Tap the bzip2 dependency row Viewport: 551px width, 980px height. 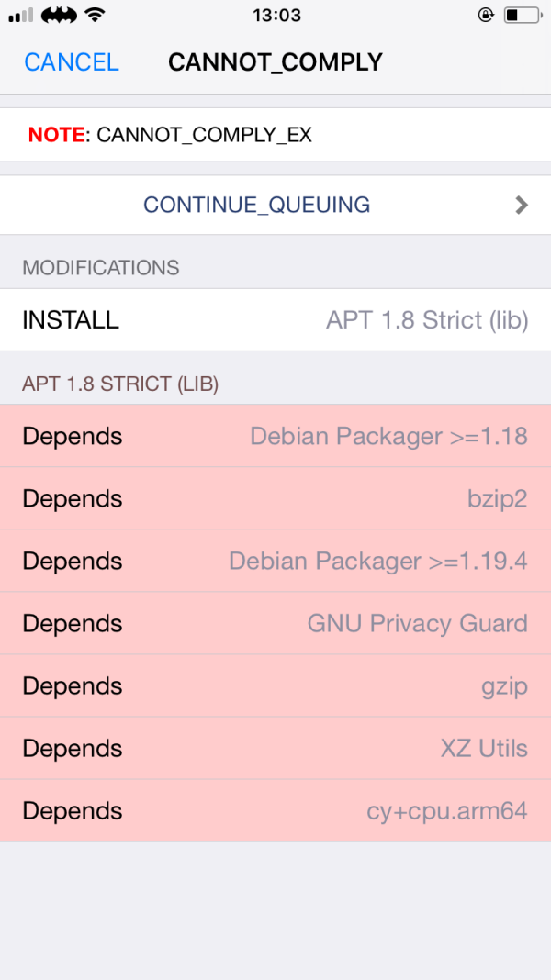click(275, 498)
